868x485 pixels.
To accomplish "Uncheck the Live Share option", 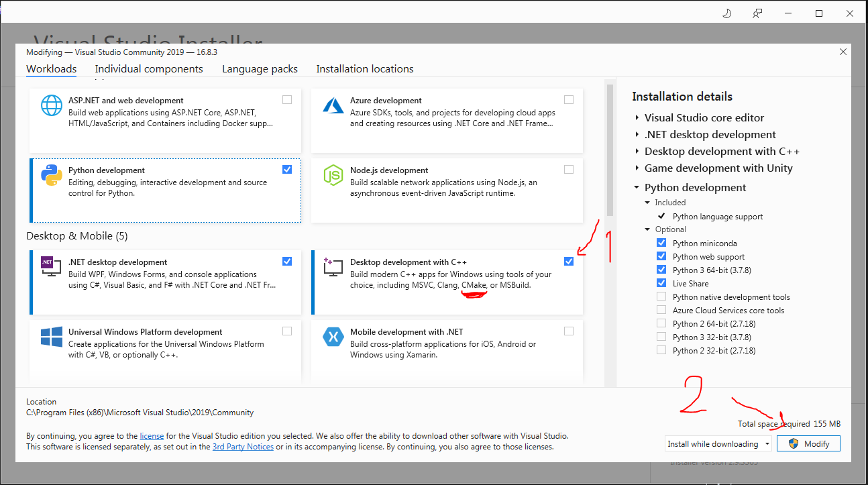I will 662,283.
